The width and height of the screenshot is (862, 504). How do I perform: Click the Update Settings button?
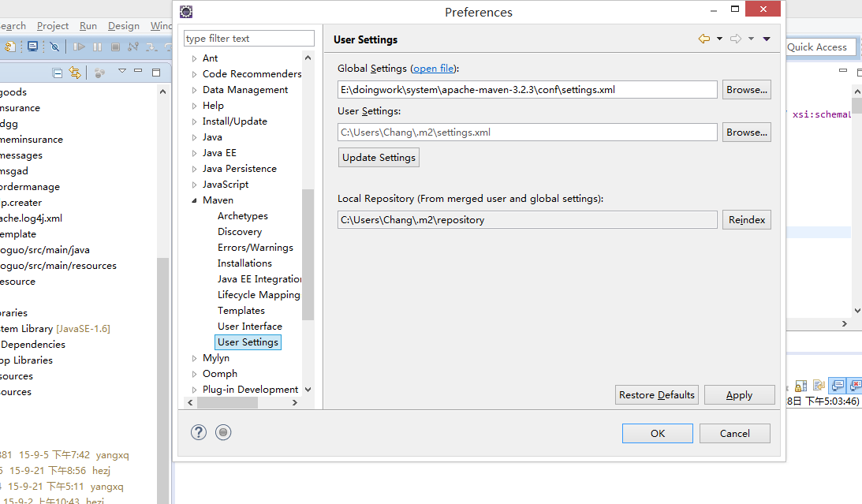tap(379, 158)
